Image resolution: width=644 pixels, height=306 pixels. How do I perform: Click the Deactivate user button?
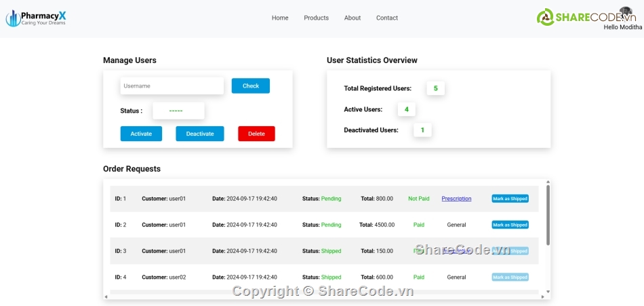click(200, 134)
